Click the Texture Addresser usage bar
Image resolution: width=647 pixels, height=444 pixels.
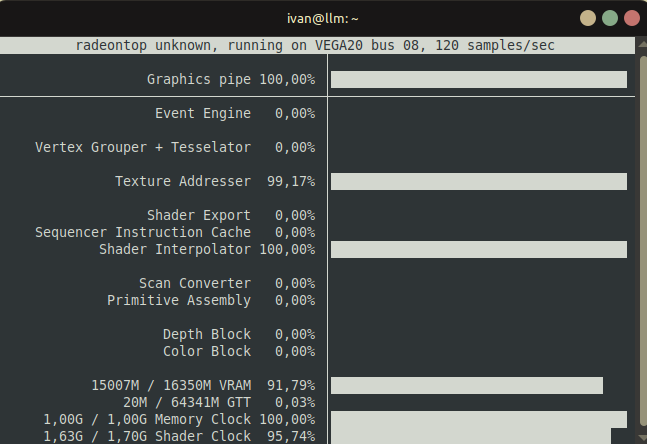[x=479, y=182]
